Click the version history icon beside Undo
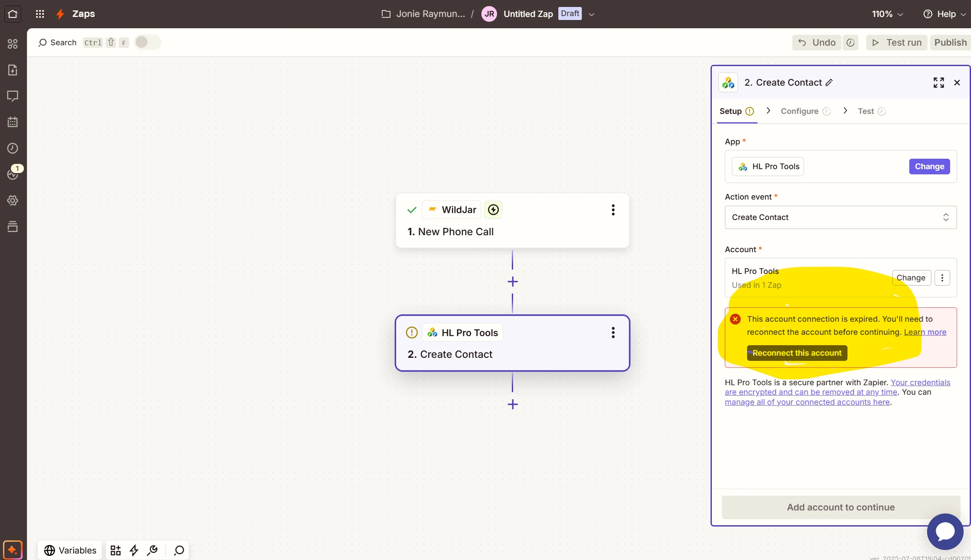The width and height of the screenshot is (971, 560). pyautogui.click(x=851, y=43)
